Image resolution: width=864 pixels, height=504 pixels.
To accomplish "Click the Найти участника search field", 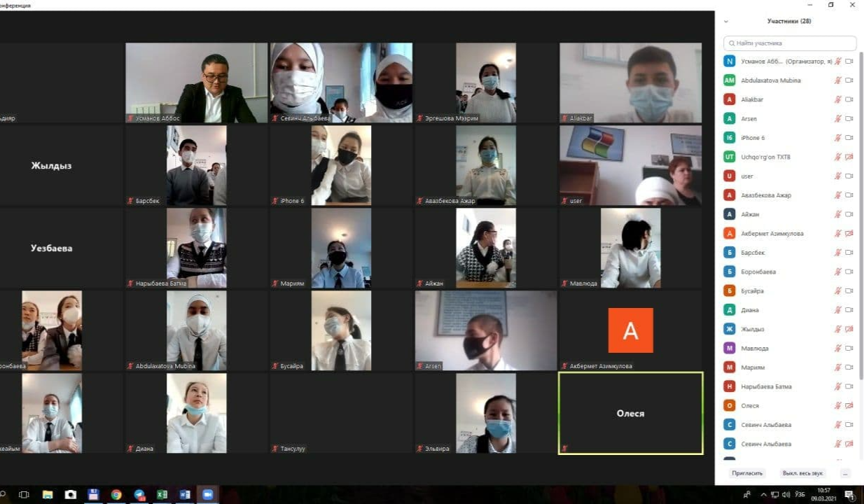I will [x=790, y=43].
